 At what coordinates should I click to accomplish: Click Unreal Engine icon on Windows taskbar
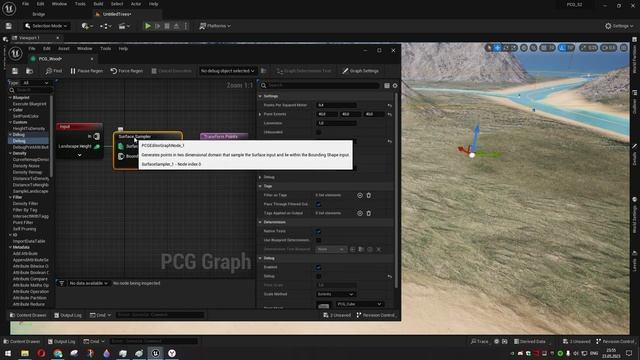pyautogui.click(x=156, y=353)
